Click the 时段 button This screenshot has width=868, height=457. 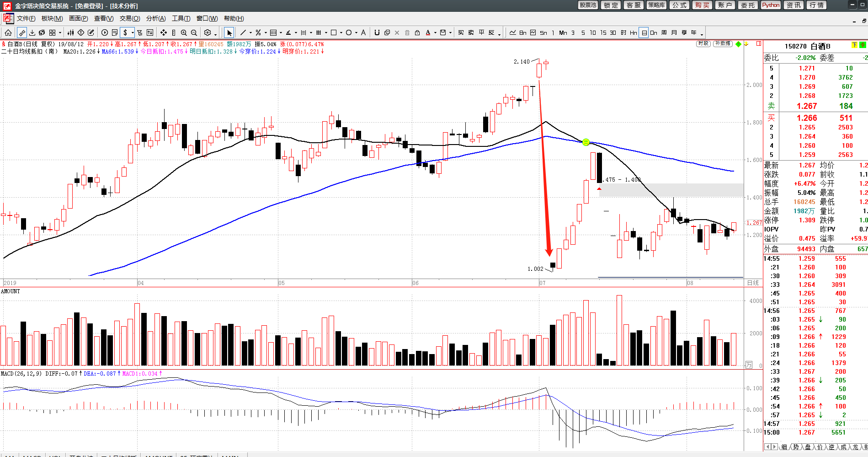point(703,43)
